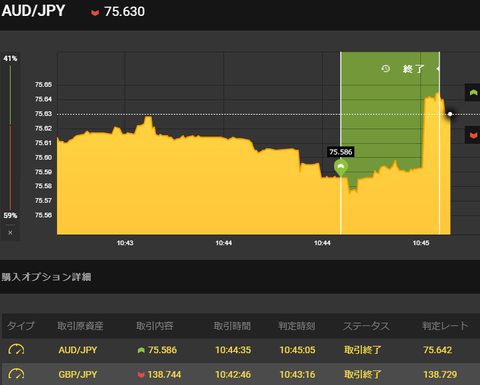Screen dimensions: 480x385
Task: Open the 購入オプション詳細 section header
Action: pos(47,277)
